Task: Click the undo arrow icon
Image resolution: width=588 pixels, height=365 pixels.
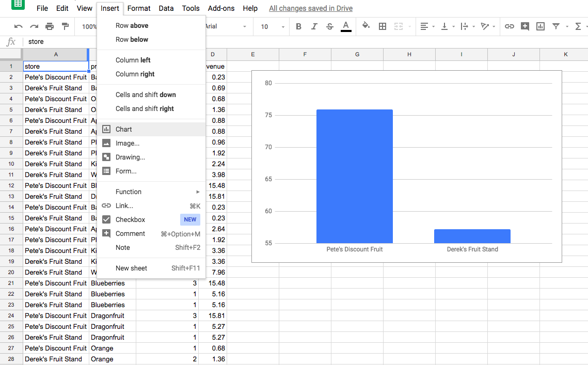Action: click(19, 26)
